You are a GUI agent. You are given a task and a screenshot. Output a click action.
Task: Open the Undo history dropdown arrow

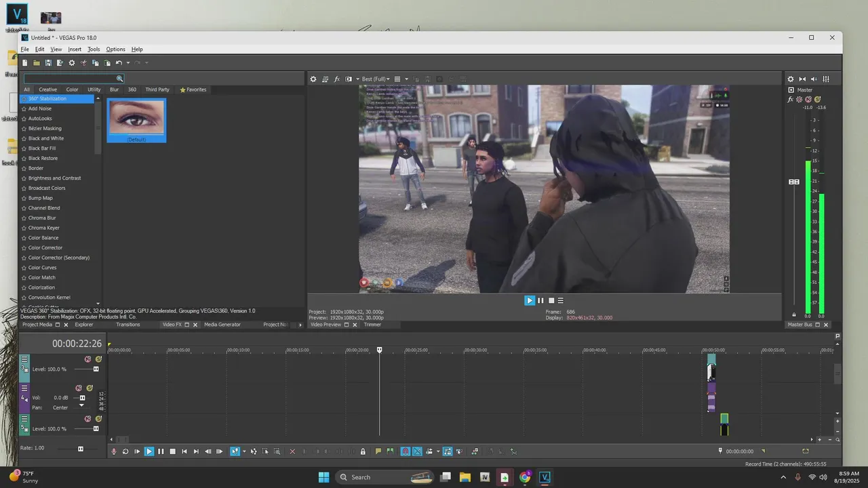pyautogui.click(x=127, y=63)
